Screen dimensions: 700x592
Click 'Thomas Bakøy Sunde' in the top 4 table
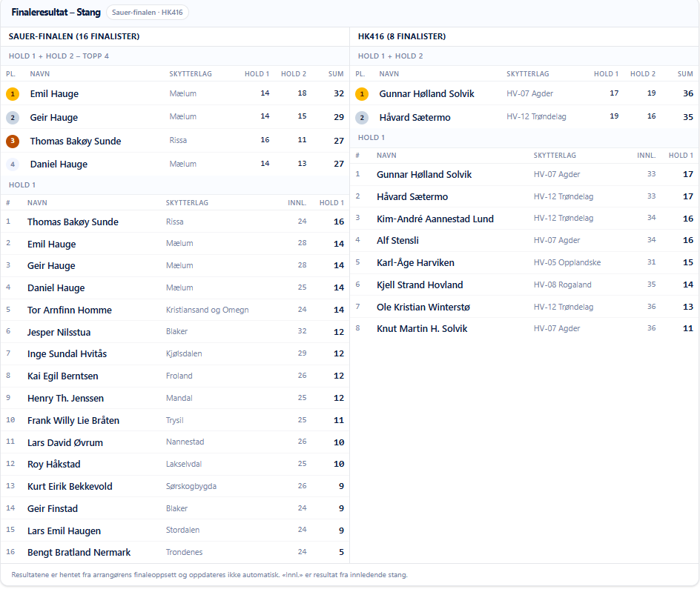(76, 141)
